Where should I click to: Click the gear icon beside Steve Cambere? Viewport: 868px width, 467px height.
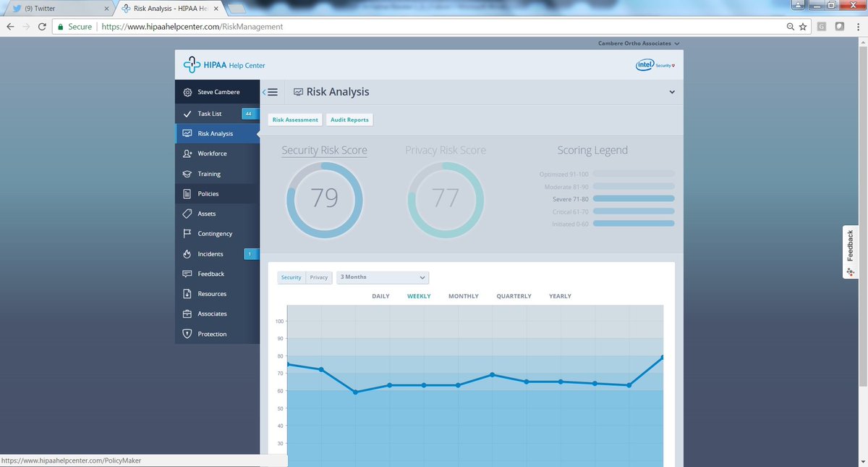(x=187, y=92)
